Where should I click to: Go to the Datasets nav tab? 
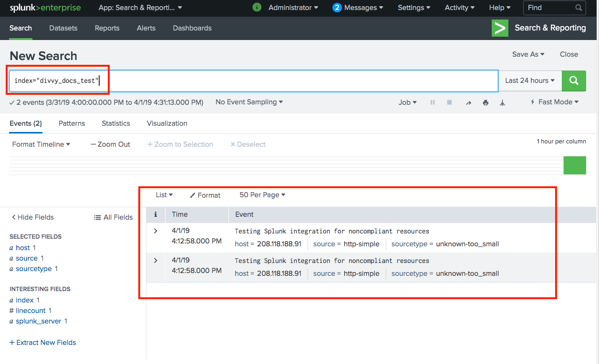coord(63,28)
